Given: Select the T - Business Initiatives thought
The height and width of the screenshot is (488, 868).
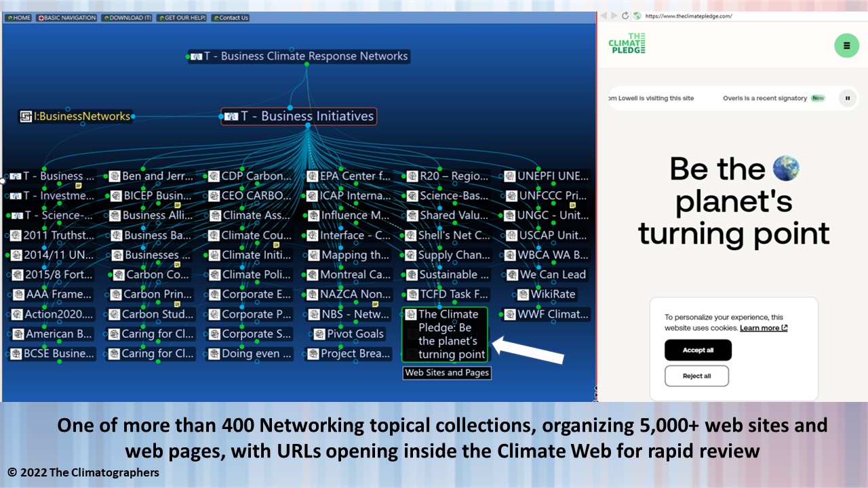Looking at the screenshot, I should click(299, 117).
